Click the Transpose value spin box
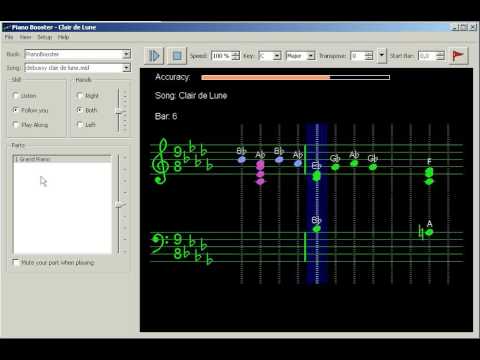 tap(362, 56)
